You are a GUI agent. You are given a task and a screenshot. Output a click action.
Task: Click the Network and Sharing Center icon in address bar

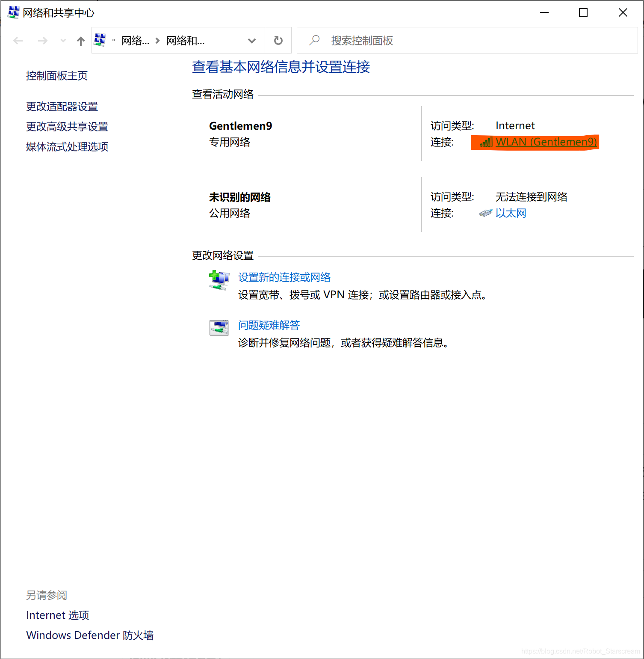[x=100, y=39]
